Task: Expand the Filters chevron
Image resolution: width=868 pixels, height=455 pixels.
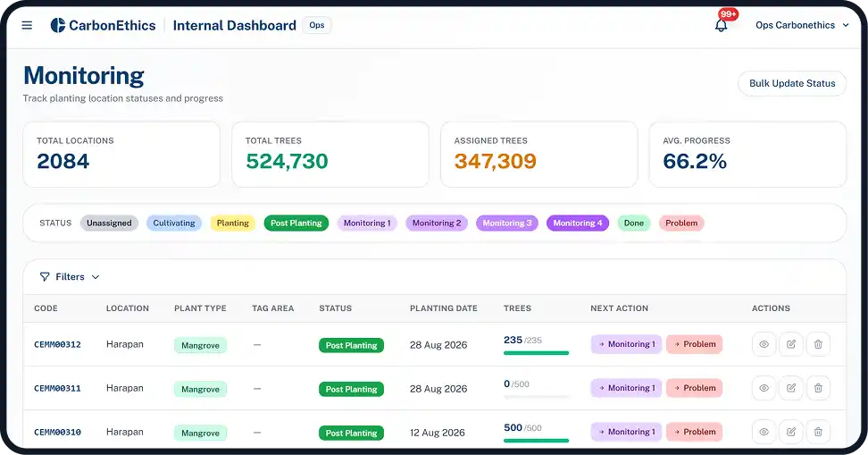Action: [x=96, y=277]
